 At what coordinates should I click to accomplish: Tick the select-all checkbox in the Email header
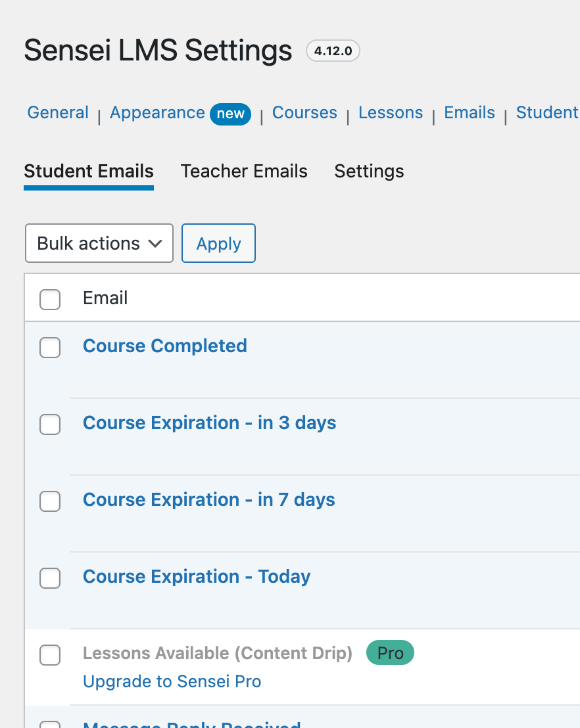point(50,299)
